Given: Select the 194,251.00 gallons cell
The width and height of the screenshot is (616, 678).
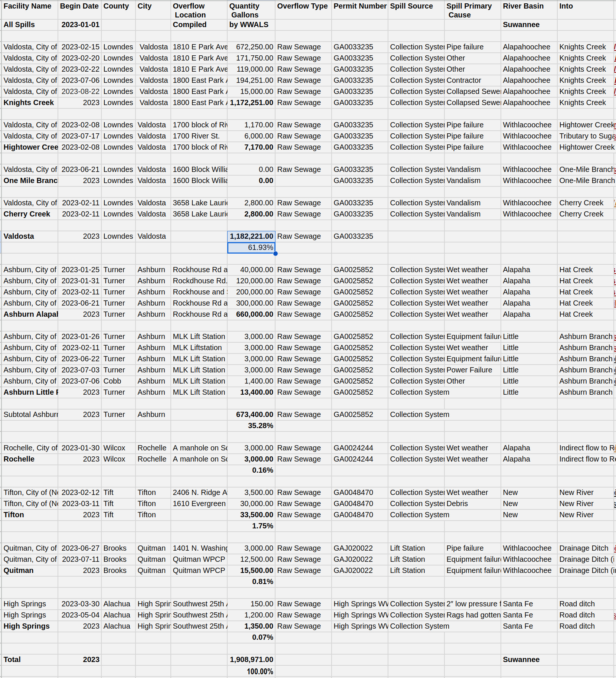Looking at the screenshot, I should (251, 81).
